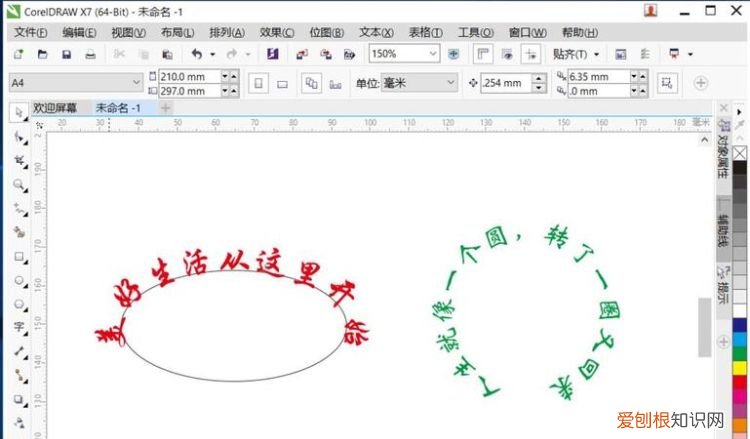The image size is (750, 439).
Task: Select the Text tool
Action: [x=20, y=328]
